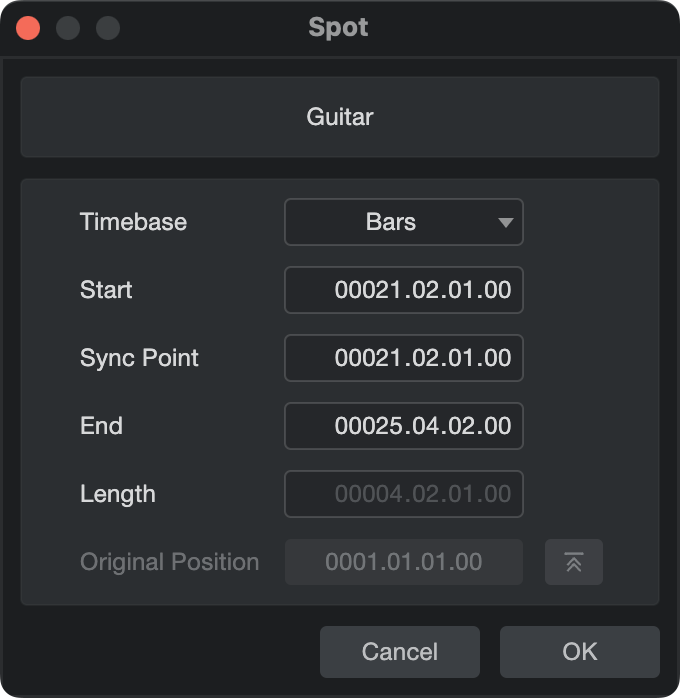The width and height of the screenshot is (680, 698).
Task: Confirm spotting with the OK button
Action: (x=579, y=652)
